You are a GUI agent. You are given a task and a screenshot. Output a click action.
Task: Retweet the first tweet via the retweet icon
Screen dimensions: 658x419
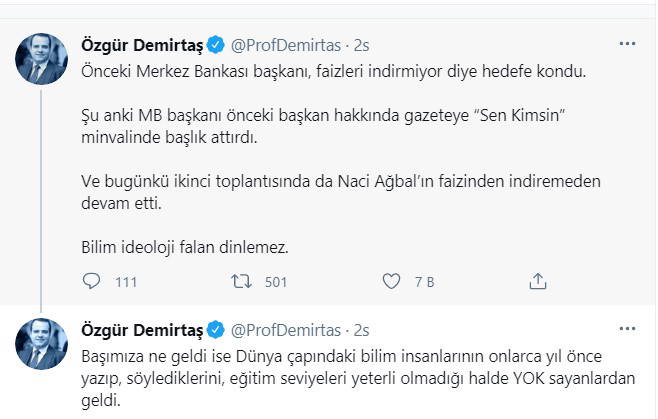[x=240, y=281]
